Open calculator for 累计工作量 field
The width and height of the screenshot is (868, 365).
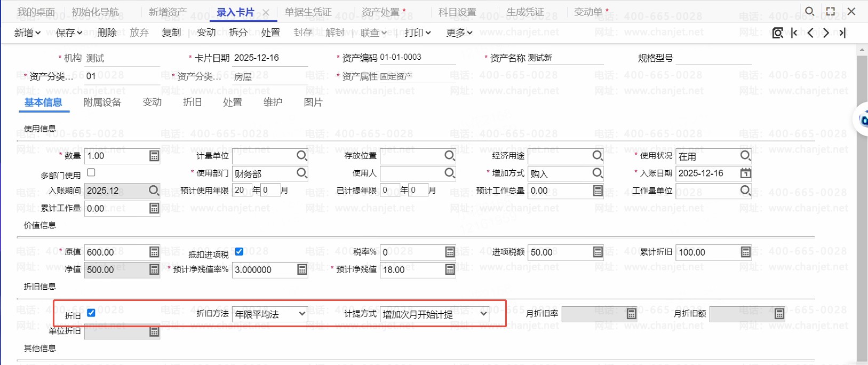pyautogui.click(x=154, y=208)
